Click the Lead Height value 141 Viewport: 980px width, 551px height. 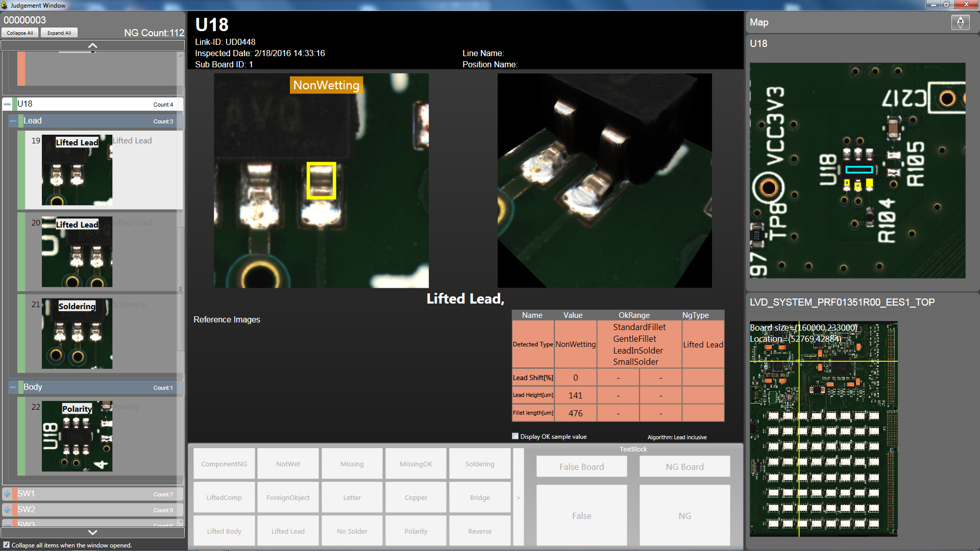575,395
